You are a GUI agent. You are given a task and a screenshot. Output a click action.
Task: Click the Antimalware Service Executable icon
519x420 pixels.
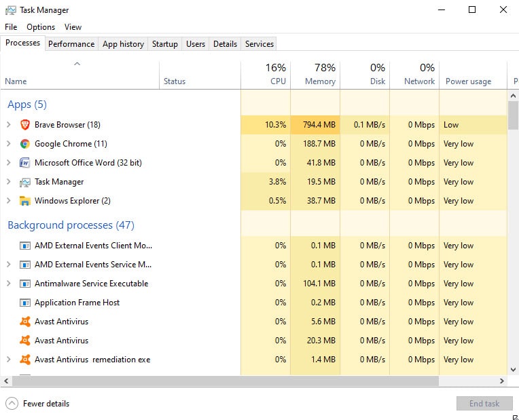pyautogui.click(x=25, y=284)
